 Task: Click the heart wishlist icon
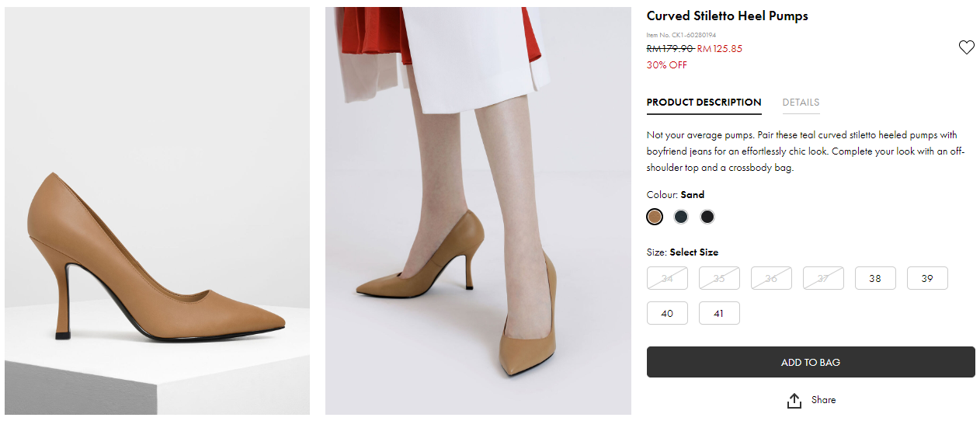pos(966,47)
